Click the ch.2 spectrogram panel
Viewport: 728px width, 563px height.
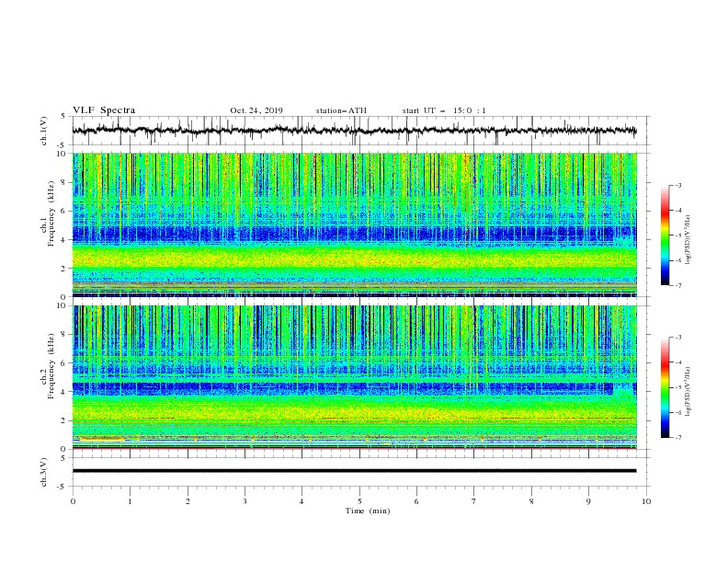point(354,377)
